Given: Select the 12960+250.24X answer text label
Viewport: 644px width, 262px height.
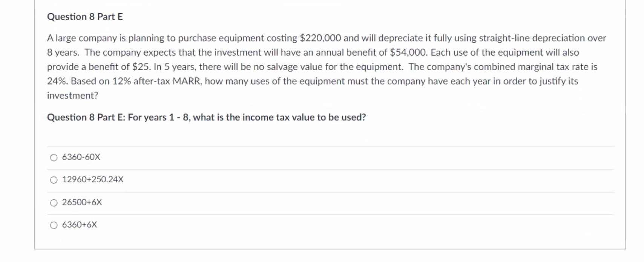Looking at the screenshot, I should click(x=93, y=180).
